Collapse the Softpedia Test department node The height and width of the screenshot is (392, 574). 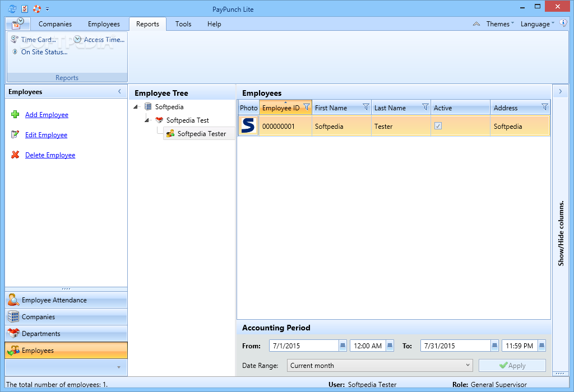(x=147, y=120)
